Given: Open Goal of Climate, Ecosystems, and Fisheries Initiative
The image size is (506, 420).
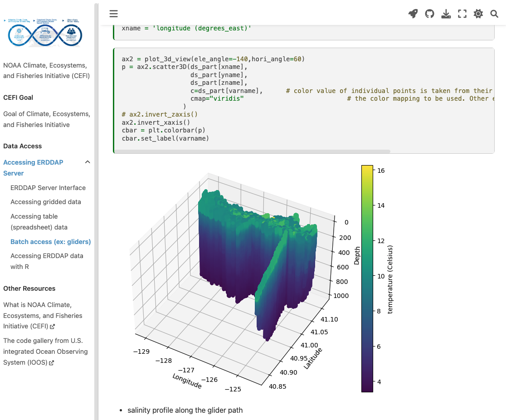Looking at the screenshot, I should tap(47, 119).
